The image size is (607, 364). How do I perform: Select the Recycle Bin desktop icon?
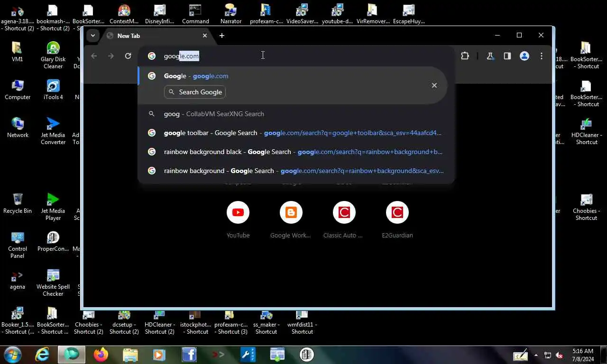(x=18, y=203)
